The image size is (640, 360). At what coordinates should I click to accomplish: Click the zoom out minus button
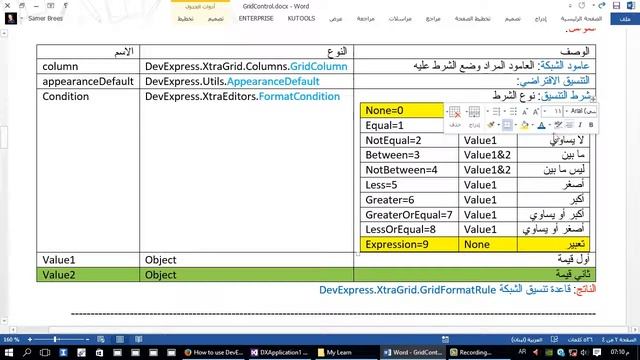pyautogui.click(x=87, y=339)
